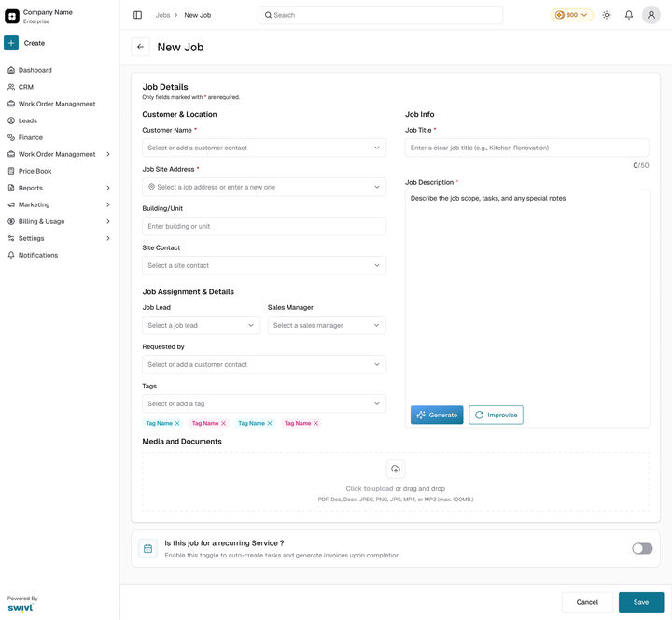The image size is (672, 620).
Task: Remove the first teal Tag Name chip
Action: (177, 423)
